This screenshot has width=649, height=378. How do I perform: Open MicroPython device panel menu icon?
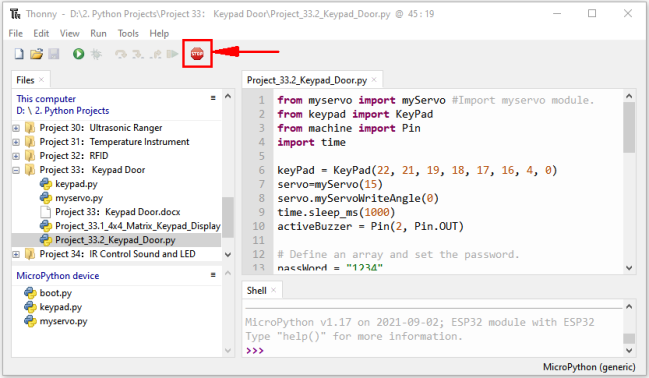(213, 274)
